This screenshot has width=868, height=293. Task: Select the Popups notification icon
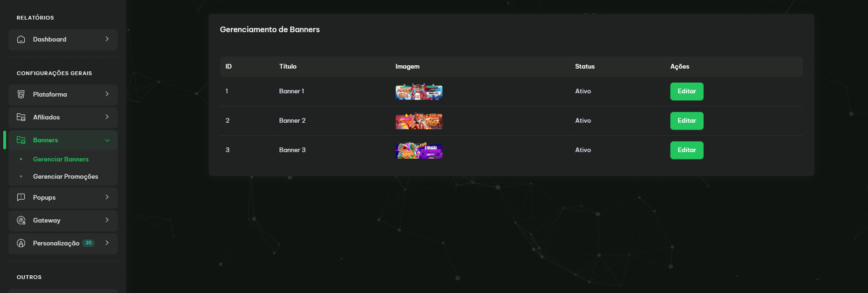(x=21, y=197)
